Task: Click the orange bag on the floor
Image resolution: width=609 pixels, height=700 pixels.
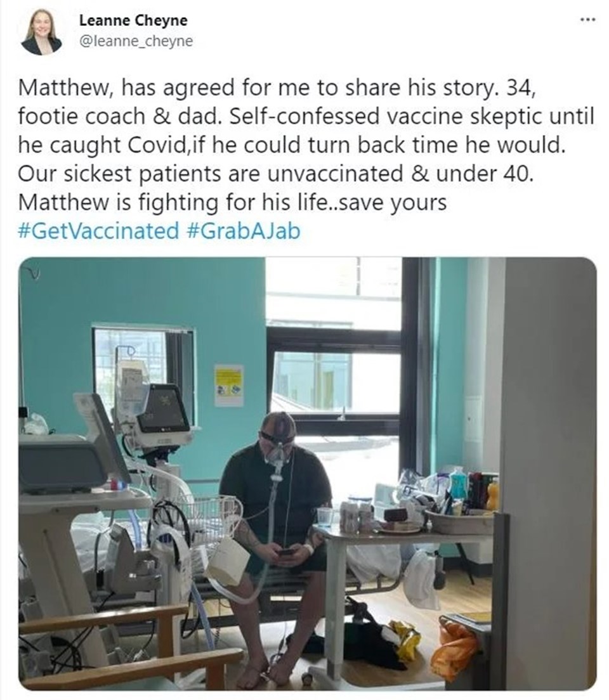Action: pos(455,647)
